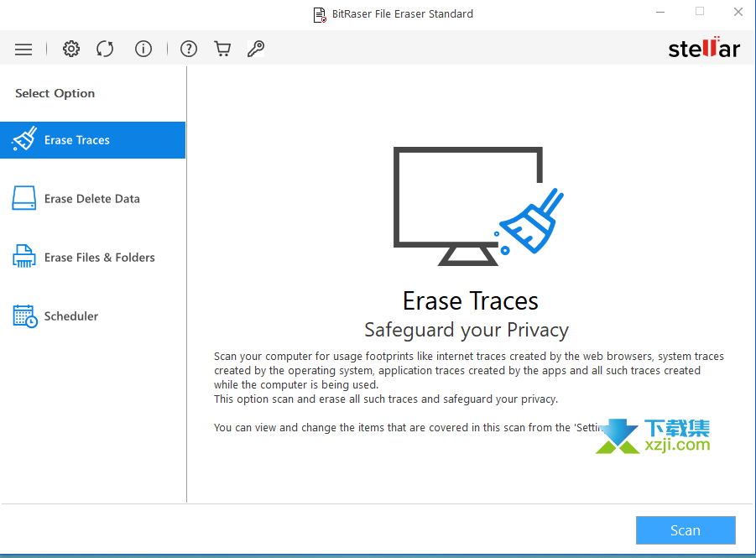Select the Erase Delete Data option
The image size is (756, 558).
92,199
